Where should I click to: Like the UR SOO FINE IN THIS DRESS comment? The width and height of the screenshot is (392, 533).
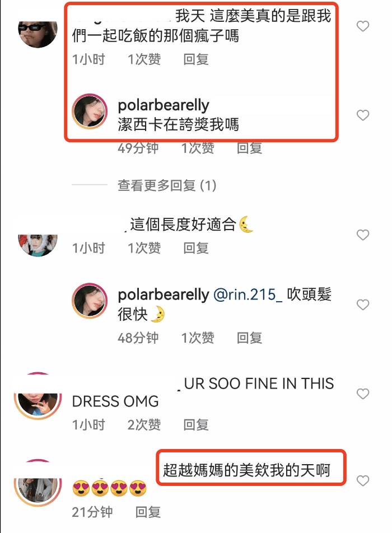click(x=363, y=393)
